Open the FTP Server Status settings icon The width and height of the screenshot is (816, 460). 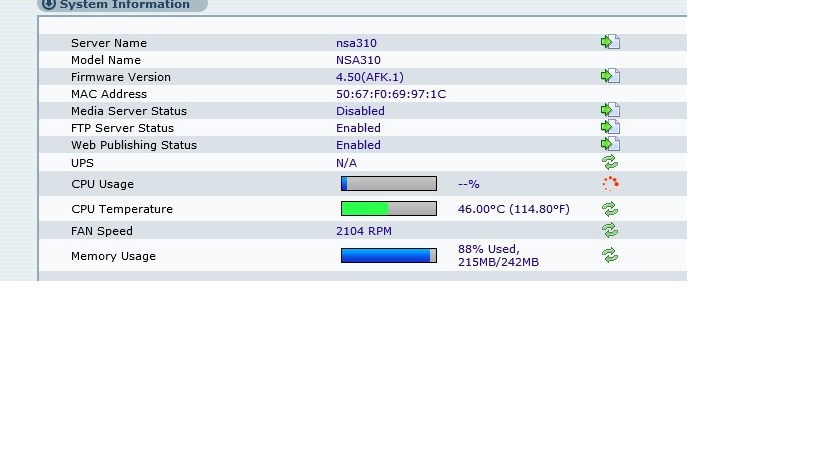point(610,127)
